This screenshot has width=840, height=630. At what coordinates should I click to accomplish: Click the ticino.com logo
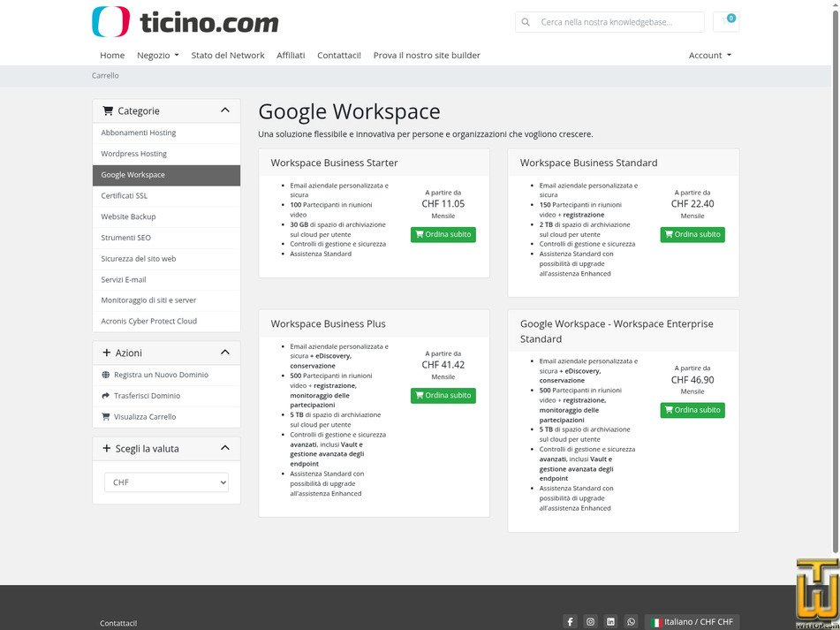click(185, 22)
